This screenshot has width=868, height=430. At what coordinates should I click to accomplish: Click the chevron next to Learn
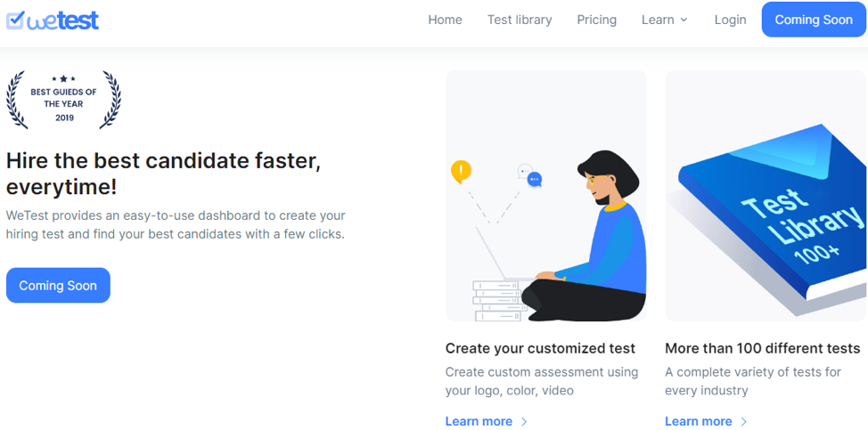[684, 20]
